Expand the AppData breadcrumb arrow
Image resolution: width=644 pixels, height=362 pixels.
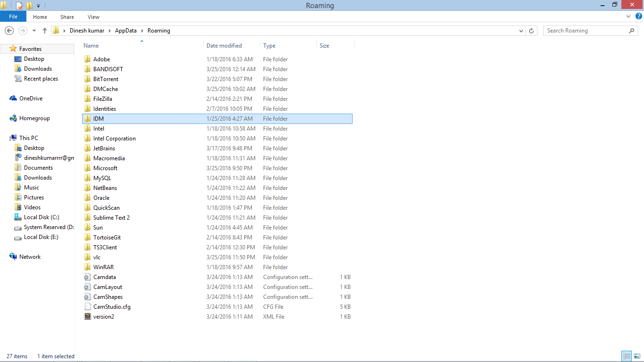[x=142, y=31]
